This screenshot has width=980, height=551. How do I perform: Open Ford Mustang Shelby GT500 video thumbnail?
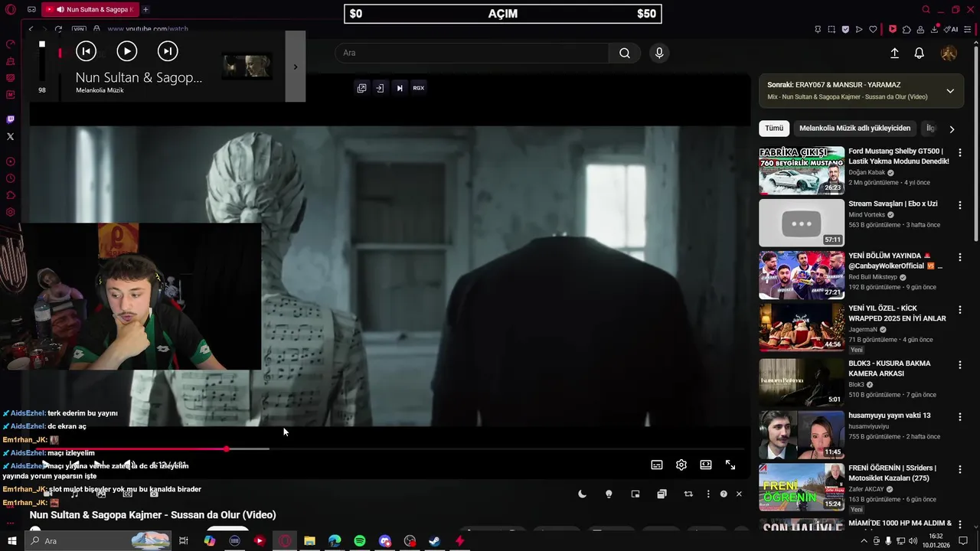pyautogui.click(x=802, y=171)
